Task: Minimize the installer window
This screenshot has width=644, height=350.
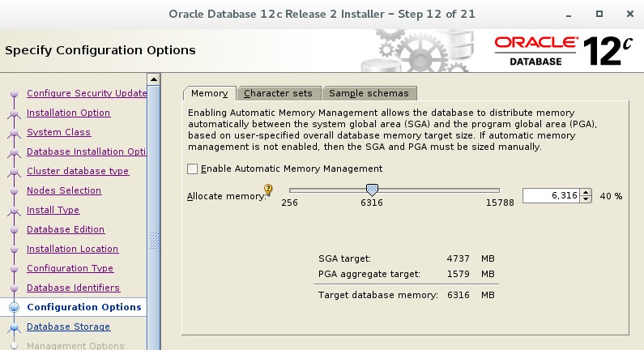Action: coord(569,15)
